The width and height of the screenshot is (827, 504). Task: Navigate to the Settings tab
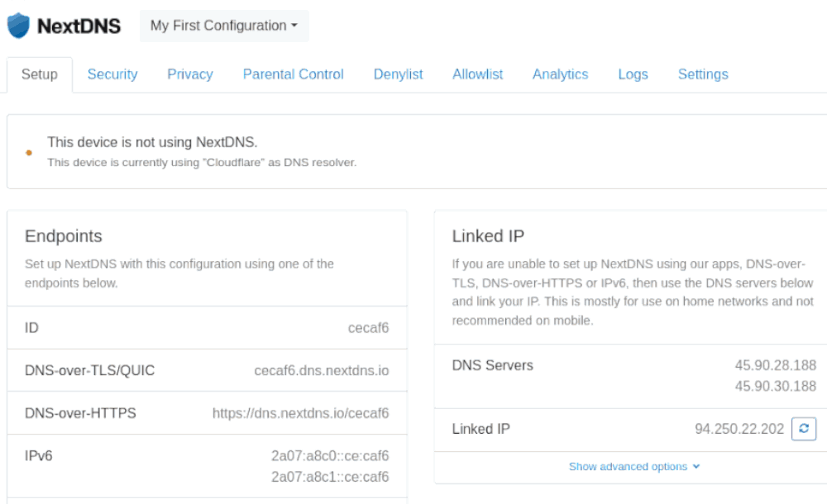(703, 74)
